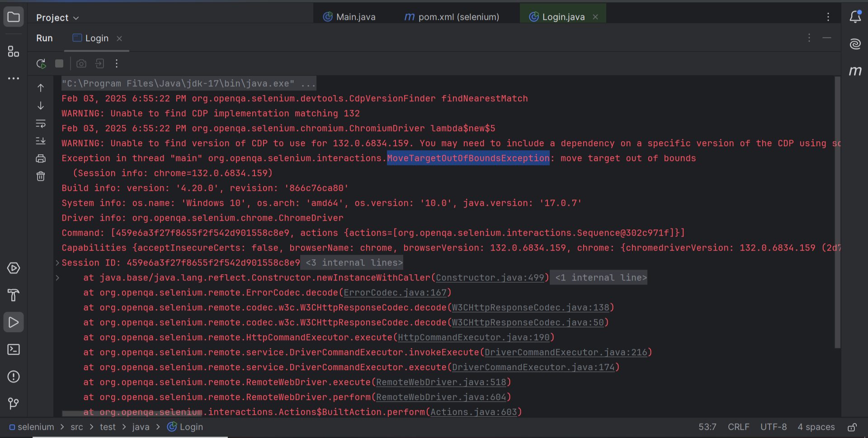Open the DriverCommandExecutor.java:174 link
The height and width of the screenshot is (438, 868).
[533, 367]
